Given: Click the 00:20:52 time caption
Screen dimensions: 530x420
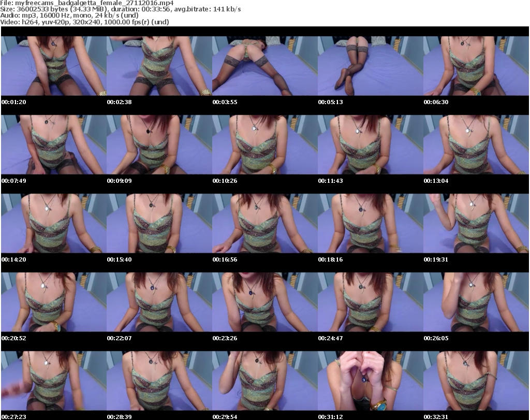Looking at the screenshot, I should (13, 338).
